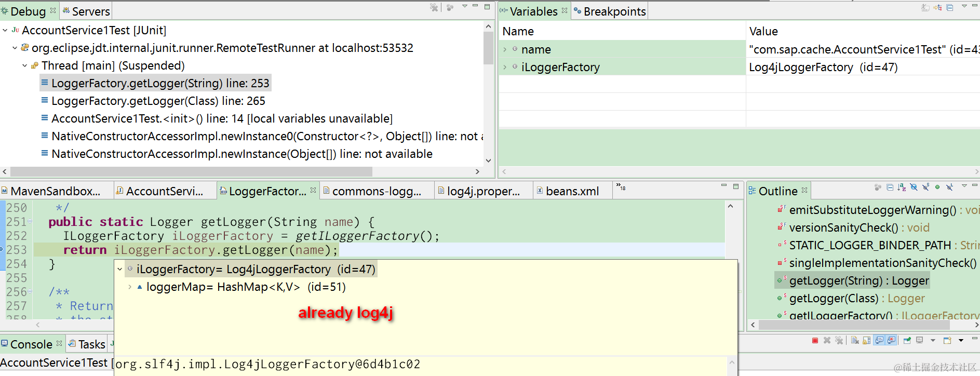The width and height of the screenshot is (980, 376).
Task: Switch to the Servers tab
Action: click(x=86, y=11)
